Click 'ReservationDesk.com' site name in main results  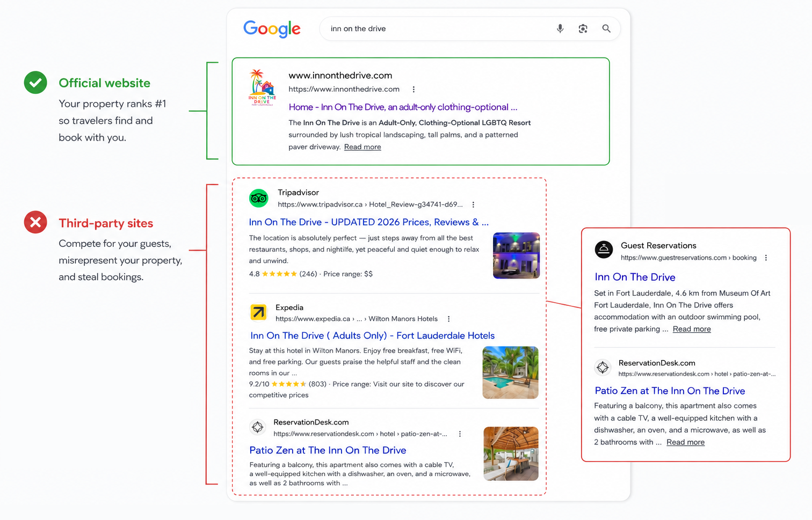click(x=311, y=422)
